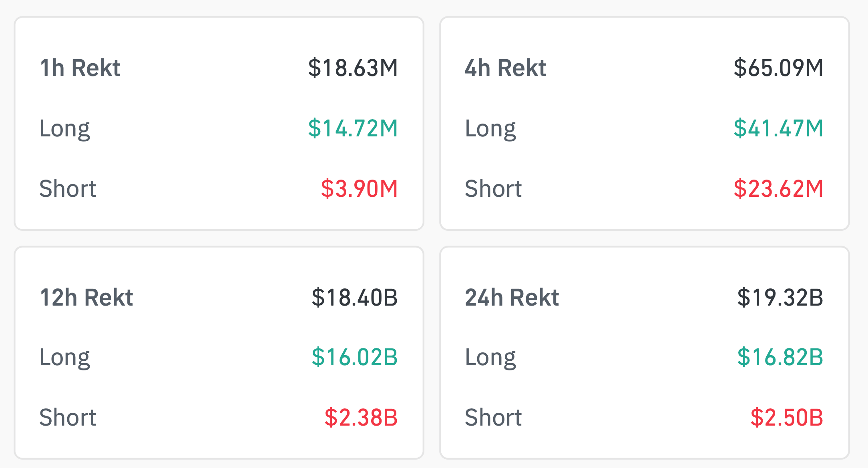Select the 12h Long amount $16.02B
Viewport: 868px width, 468px height.
[354, 357]
